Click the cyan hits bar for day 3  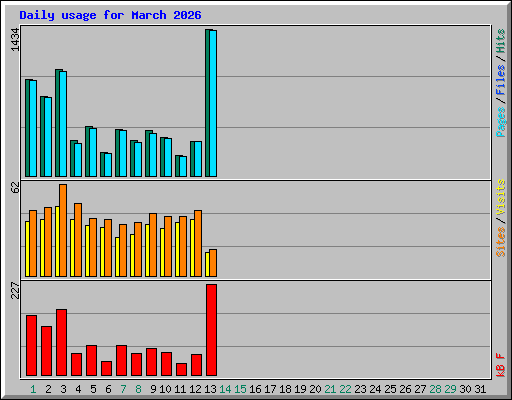[63, 124]
